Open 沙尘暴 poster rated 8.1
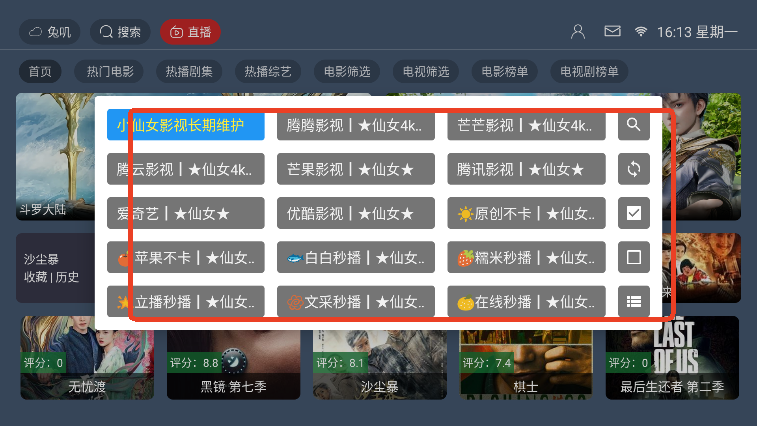The width and height of the screenshot is (757, 426). [379, 365]
